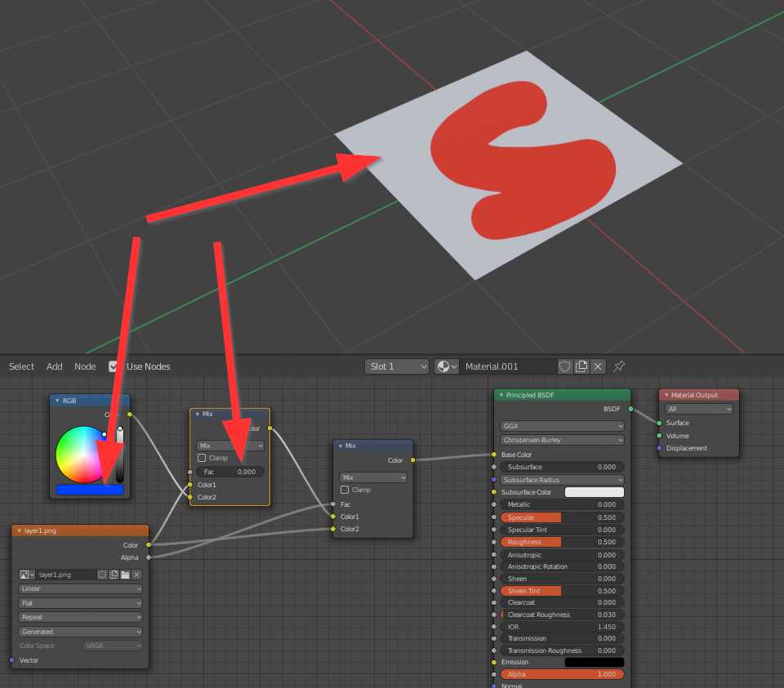This screenshot has width=784, height=688.
Task: Click Vector input socket of layer1.png node
Action: pos(12,660)
